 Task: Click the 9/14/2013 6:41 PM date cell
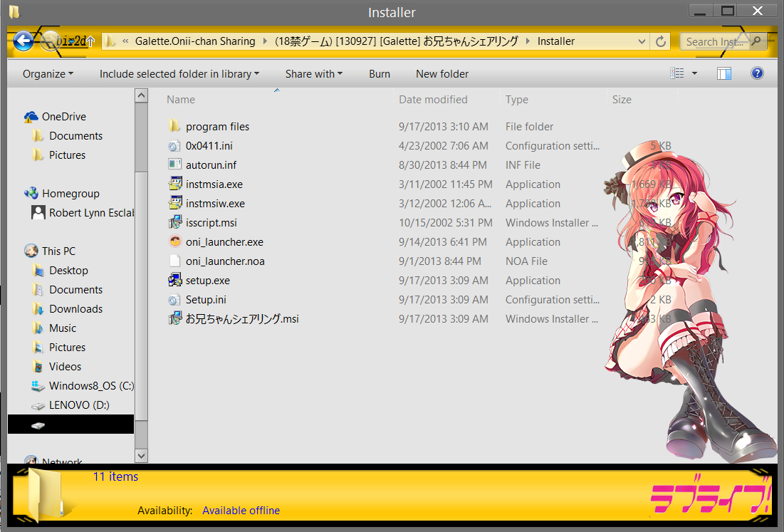(442, 242)
